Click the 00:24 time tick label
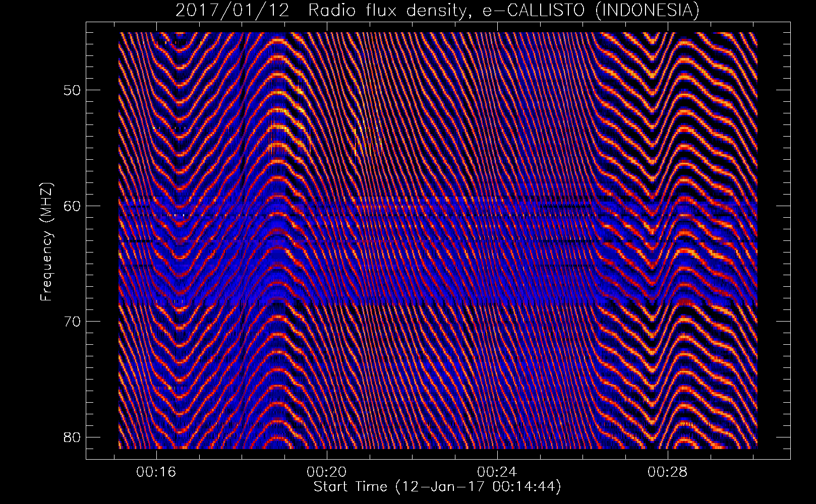 coord(497,472)
